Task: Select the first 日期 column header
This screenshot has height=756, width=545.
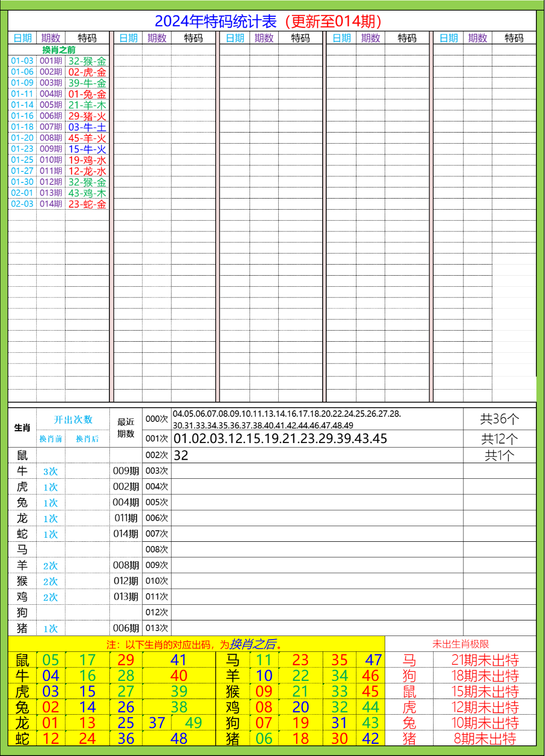Action: [22, 37]
